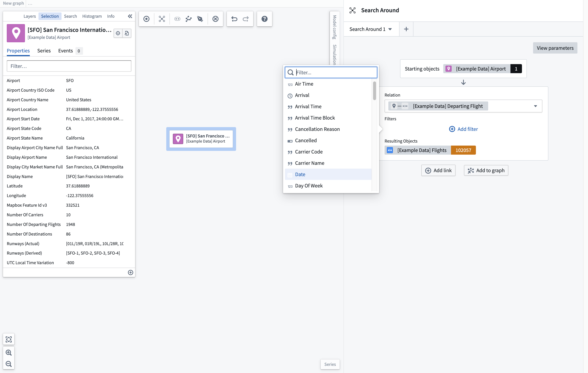This screenshot has height=373, width=588.
Task: Click the delete/remove node icon
Action: click(x=215, y=19)
